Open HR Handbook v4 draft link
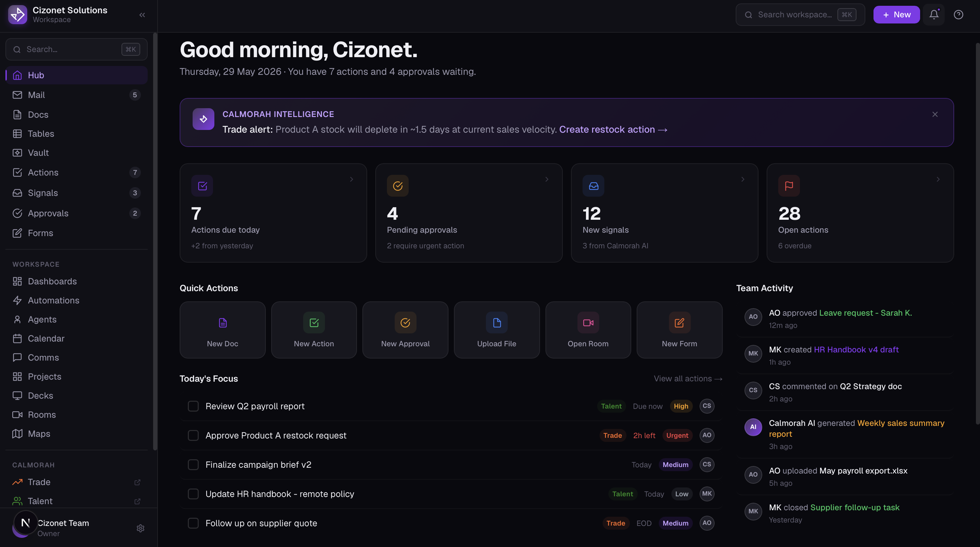 point(856,349)
